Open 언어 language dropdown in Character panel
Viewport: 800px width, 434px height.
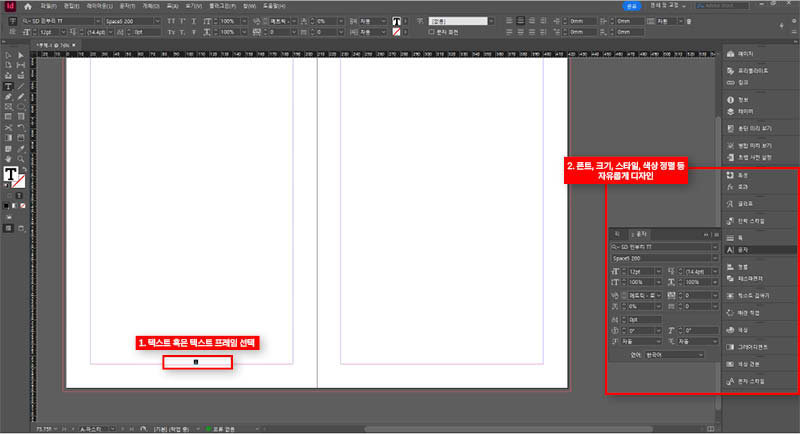674,355
